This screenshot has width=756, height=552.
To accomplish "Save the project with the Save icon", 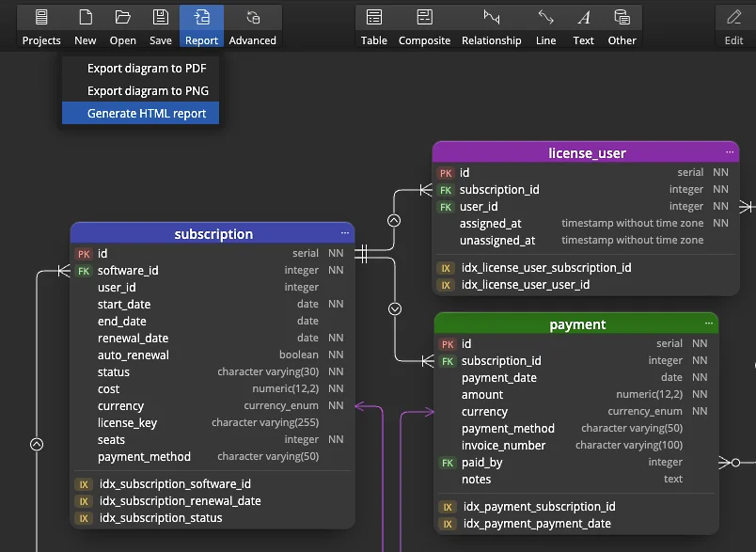I will click(161, 26).
